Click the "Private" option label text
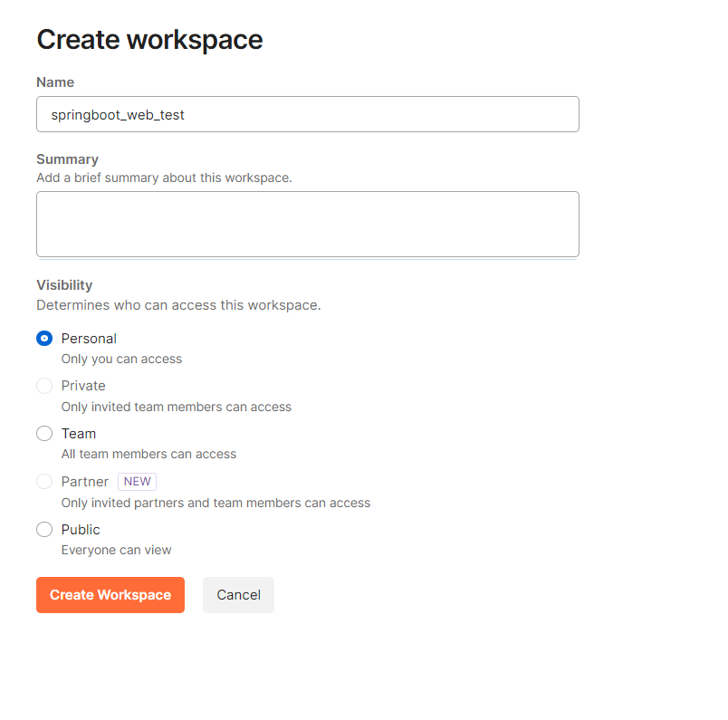This screenshot has height=720, width=728. pos(83,386)
